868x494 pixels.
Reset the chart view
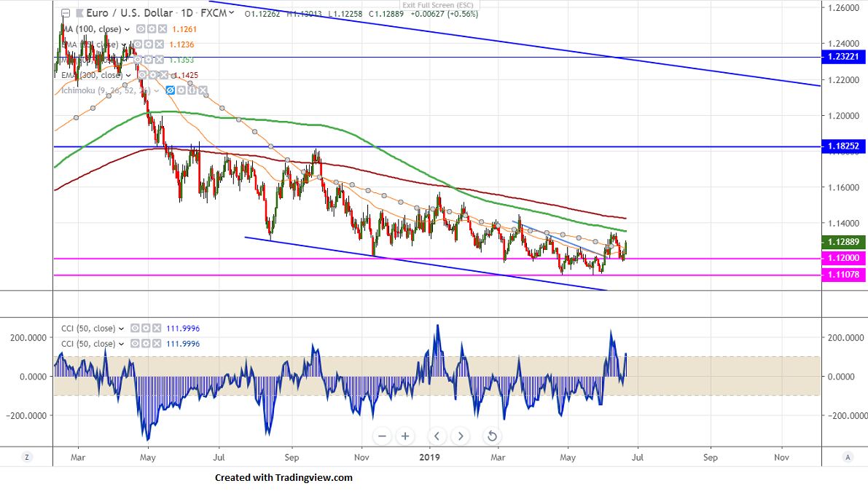point(492,436)
